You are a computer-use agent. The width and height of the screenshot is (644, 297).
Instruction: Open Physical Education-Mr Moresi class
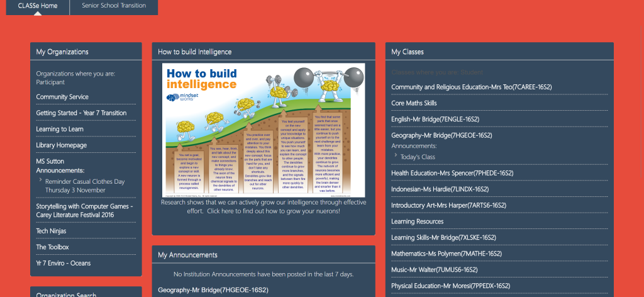click(x=450, y=286)
